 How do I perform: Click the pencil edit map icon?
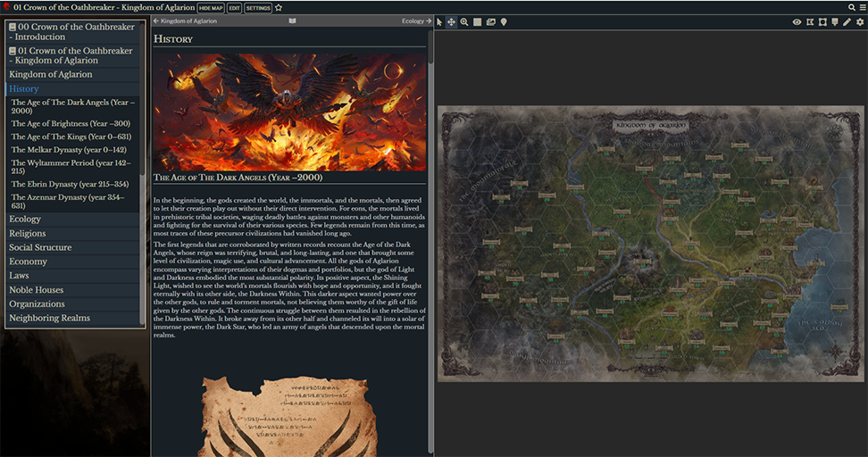click(x=847, y=21)
